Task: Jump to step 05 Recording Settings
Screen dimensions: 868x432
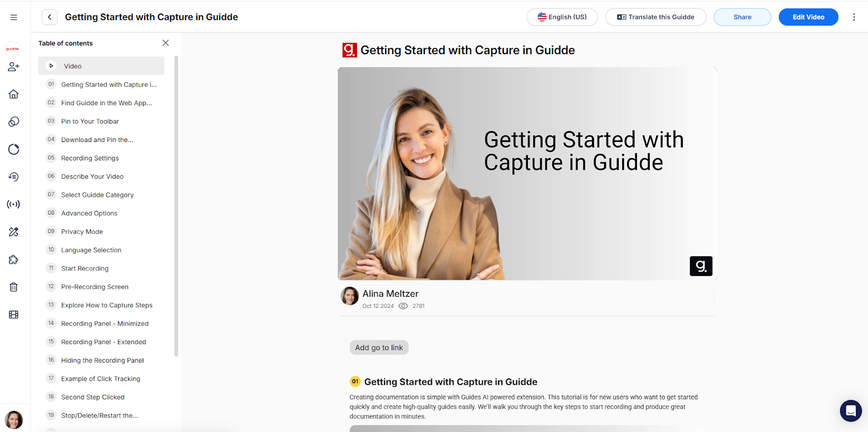Action: (101, 158)
